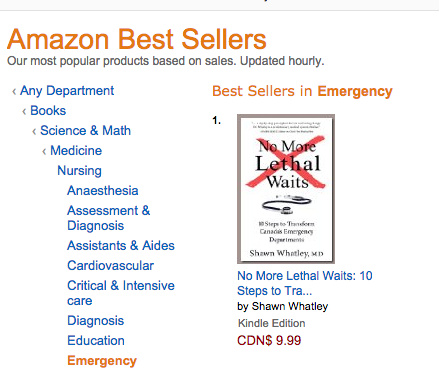Open Critical & Intensive care subcategory
439x370 pixels.
[x=121, y=293]
